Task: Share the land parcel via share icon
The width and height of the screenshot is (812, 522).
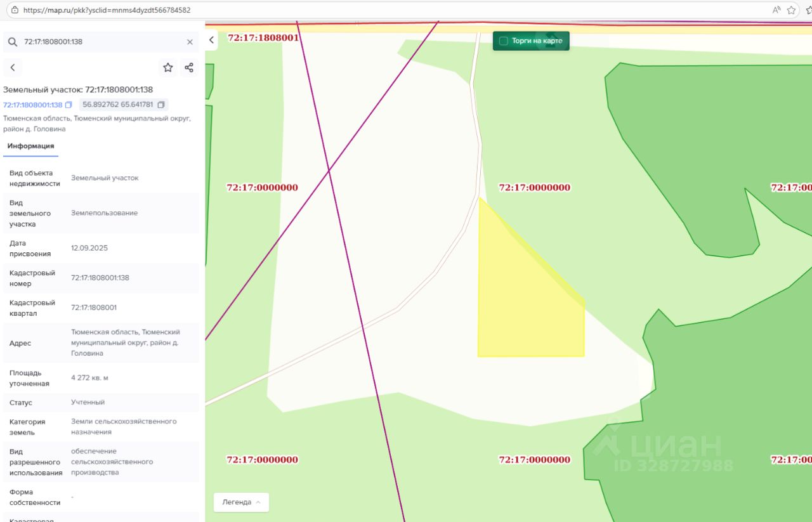Action: coord(189,68)
